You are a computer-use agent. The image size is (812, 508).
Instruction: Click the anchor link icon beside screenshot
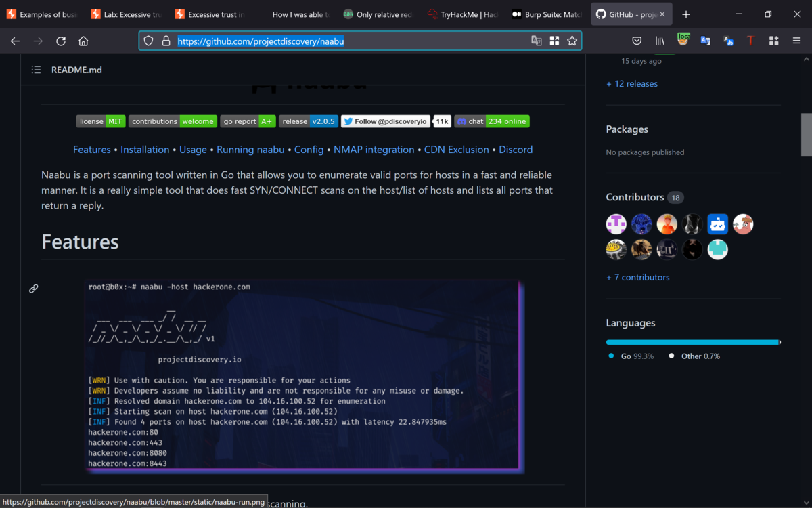33,289
